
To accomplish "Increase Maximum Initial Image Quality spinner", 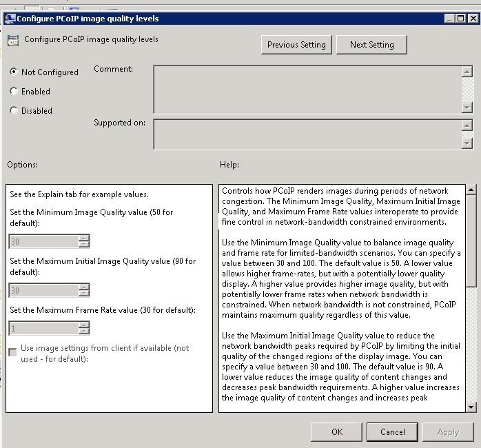I will 83,287.
